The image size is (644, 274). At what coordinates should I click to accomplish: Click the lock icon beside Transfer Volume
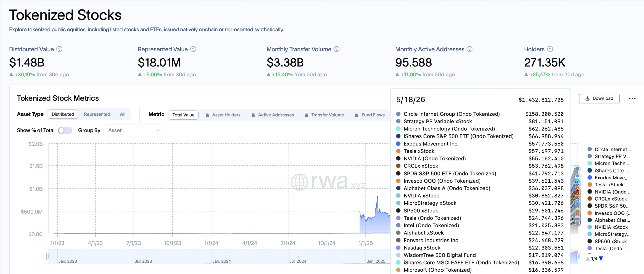(307, 115)
